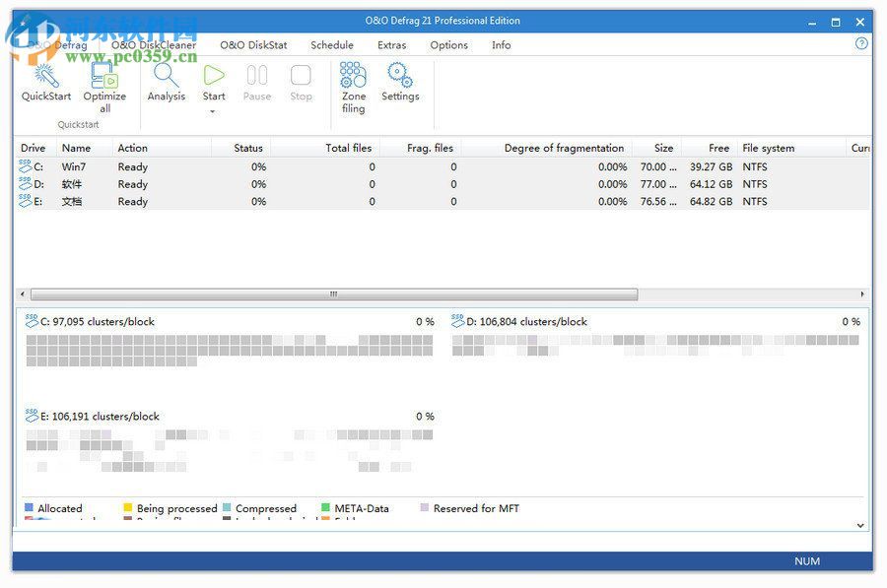Screen dimensions: 887x588
Task: Click the SSD icon for drive E: row
Action: pos(26,201)
